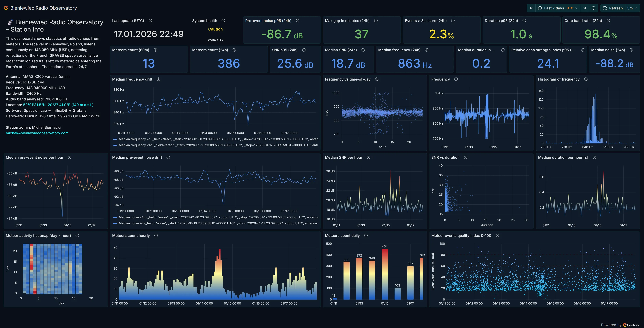
Task: Open the info tooltip on SNR vs duration panel
Action: coord(465,157)
